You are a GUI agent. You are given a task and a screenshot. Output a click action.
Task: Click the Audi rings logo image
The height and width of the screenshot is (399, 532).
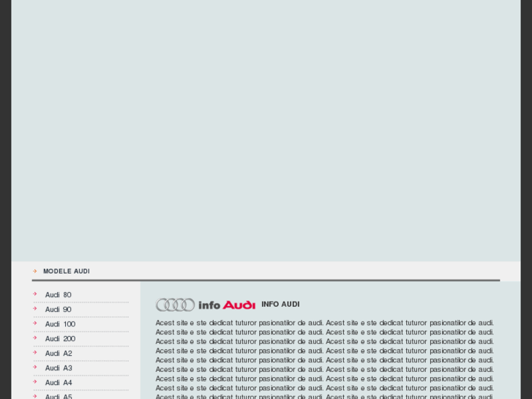point(176,305)
